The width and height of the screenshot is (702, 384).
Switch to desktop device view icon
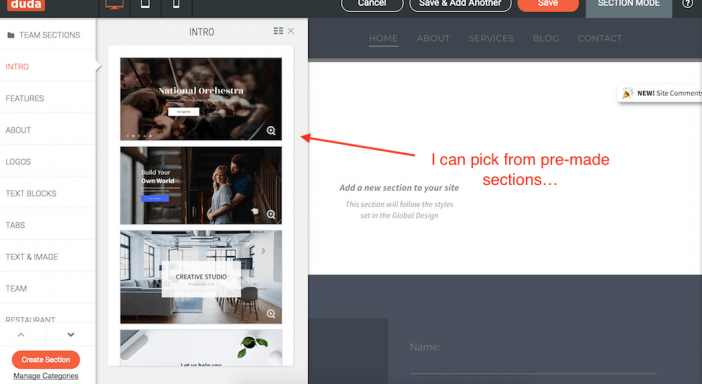[x=114, y=4]
